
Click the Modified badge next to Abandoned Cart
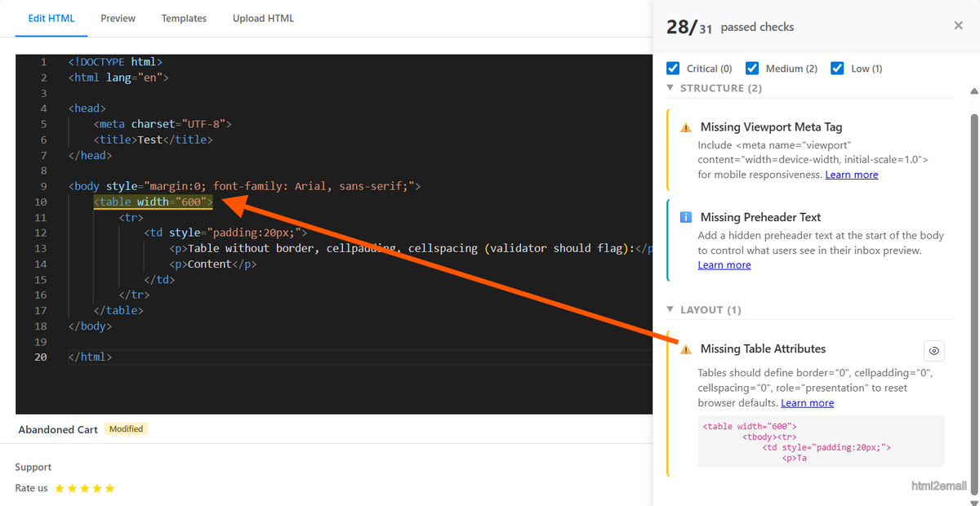(126, 428)
